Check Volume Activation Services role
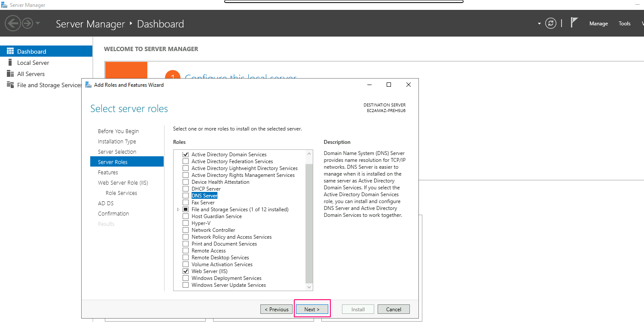Screen dimensions: 644x322 (186, 264)
